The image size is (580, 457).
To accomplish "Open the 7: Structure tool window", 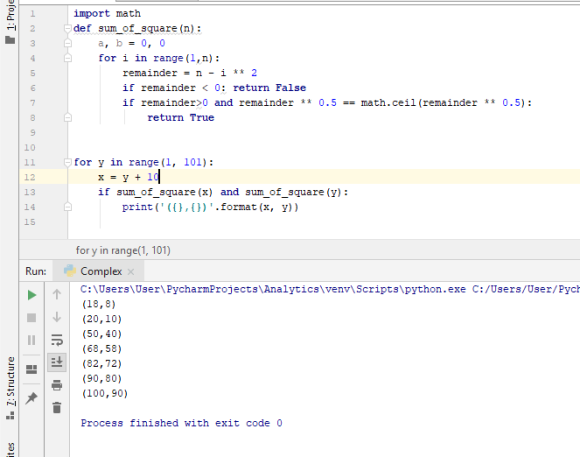I will coord(10,382).
